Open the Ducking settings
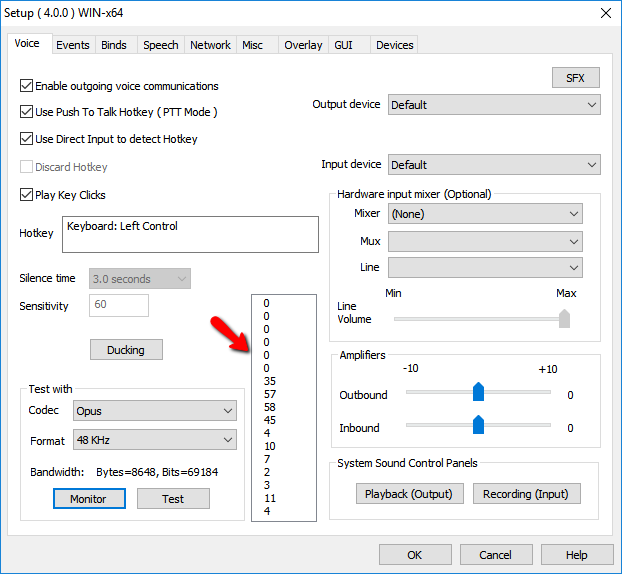The height and width of the screenshot is (574, 622). [x=126, y=349]
